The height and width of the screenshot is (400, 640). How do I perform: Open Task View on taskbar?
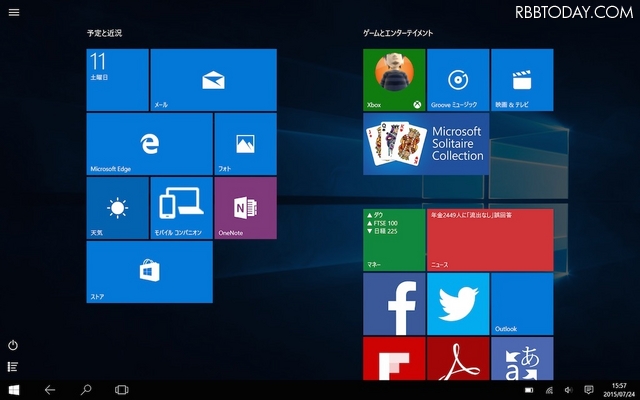[122, 390]
